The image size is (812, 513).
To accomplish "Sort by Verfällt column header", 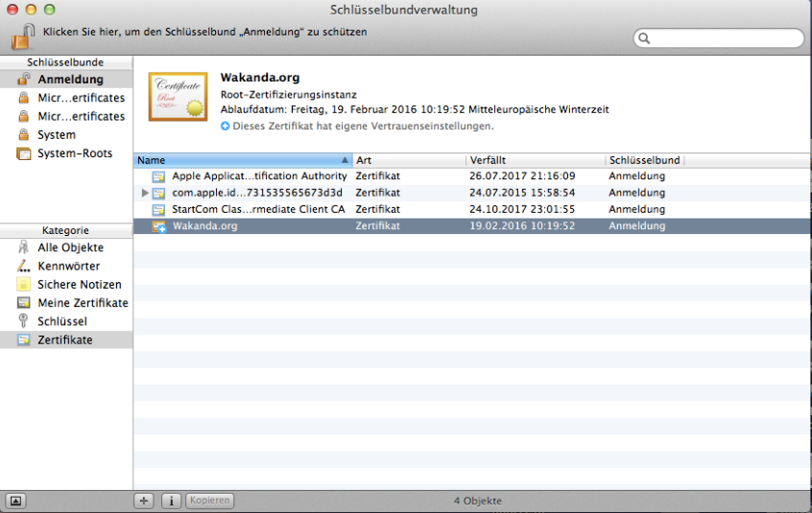I will pos(535,160).
